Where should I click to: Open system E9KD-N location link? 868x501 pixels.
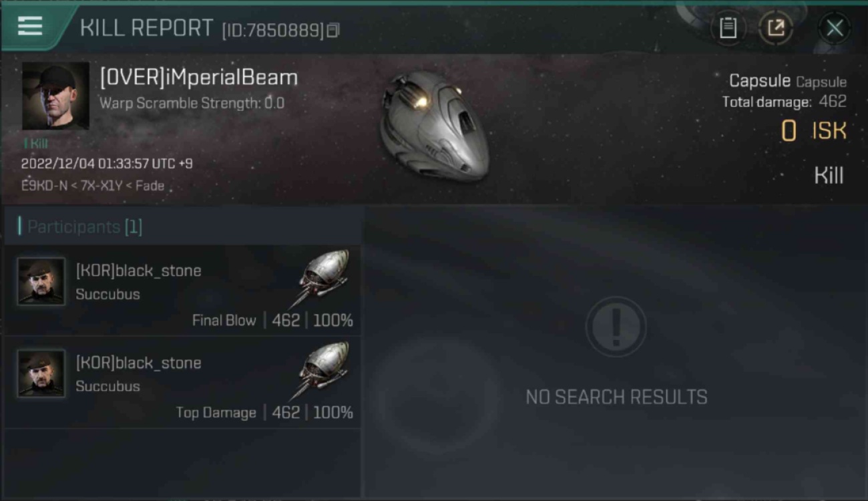(44, 186)
